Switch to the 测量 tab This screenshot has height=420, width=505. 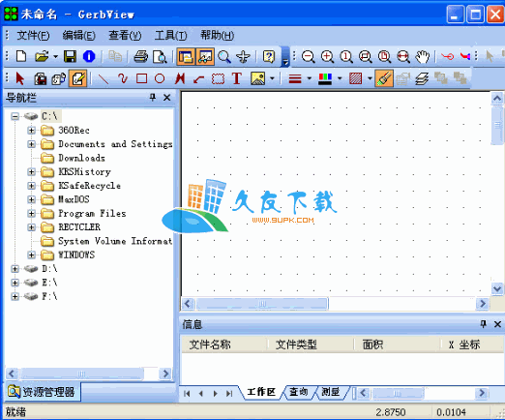click(x=331, y=392)
